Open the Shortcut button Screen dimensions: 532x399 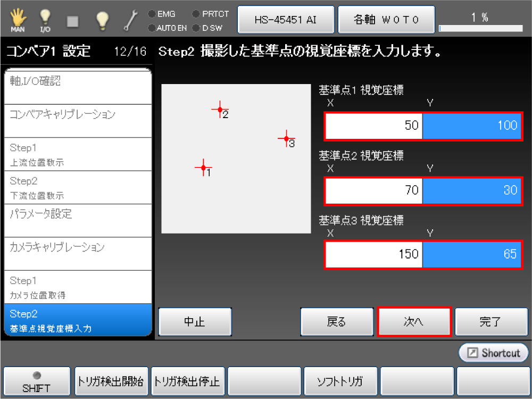click(x=493, y=353)
